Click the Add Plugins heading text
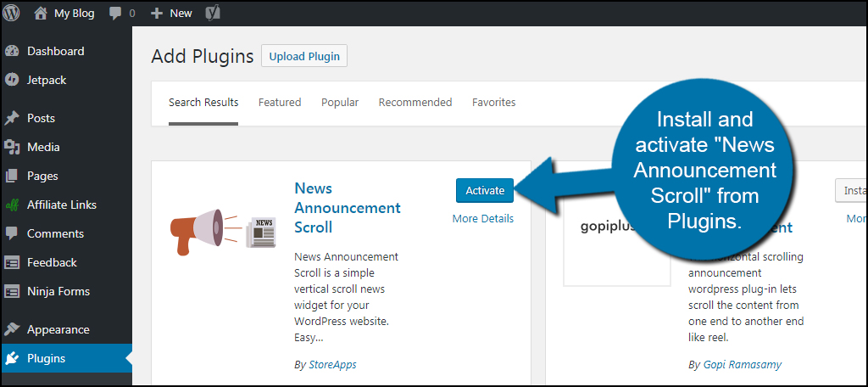 click(202, 57)
